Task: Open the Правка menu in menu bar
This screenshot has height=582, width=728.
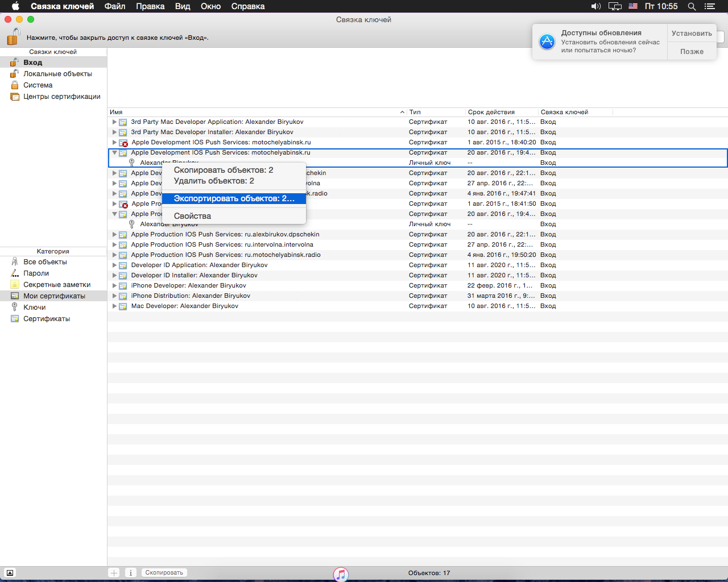Action: point(150,6)
